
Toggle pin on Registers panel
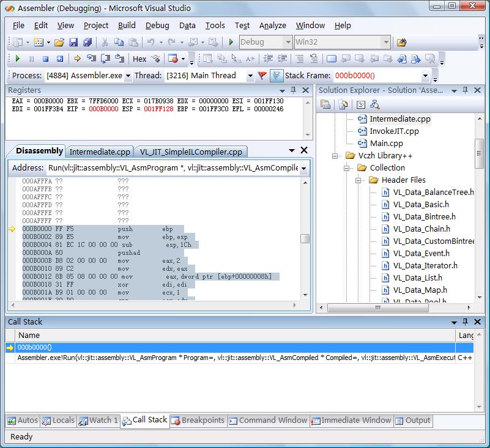click(293, 90)
